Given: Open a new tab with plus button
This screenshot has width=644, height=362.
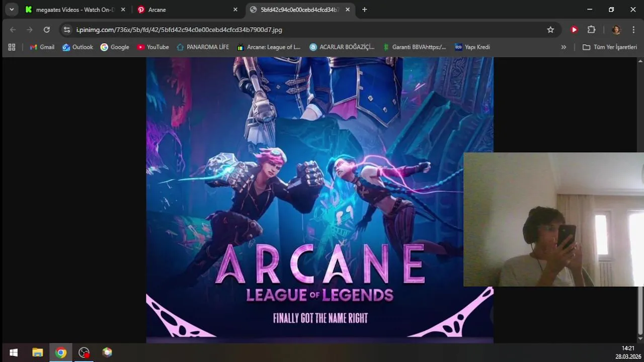Looking at the screenshot, I should coord(365,10).
